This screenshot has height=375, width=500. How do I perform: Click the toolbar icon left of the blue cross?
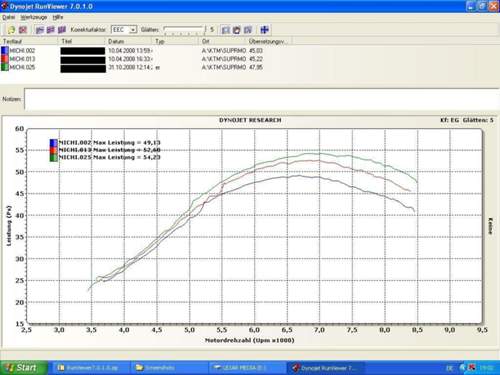tap(248, 30)
